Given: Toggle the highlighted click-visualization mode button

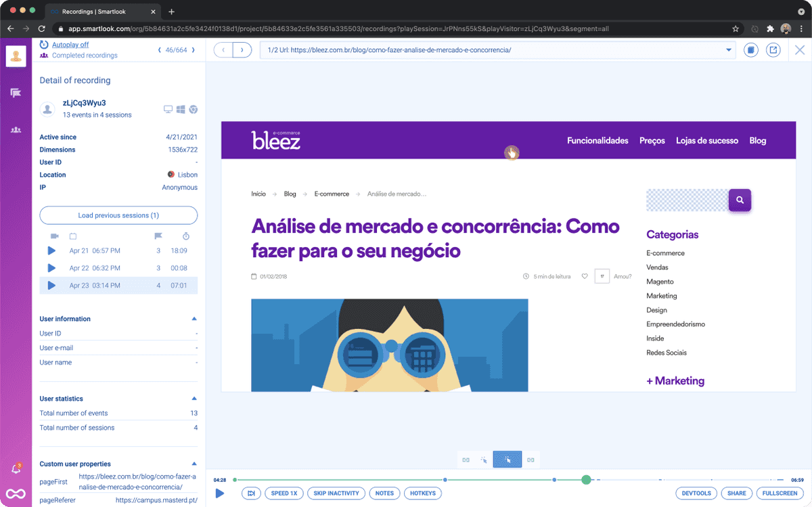Looking at the screenshot, I should (507, 460).
